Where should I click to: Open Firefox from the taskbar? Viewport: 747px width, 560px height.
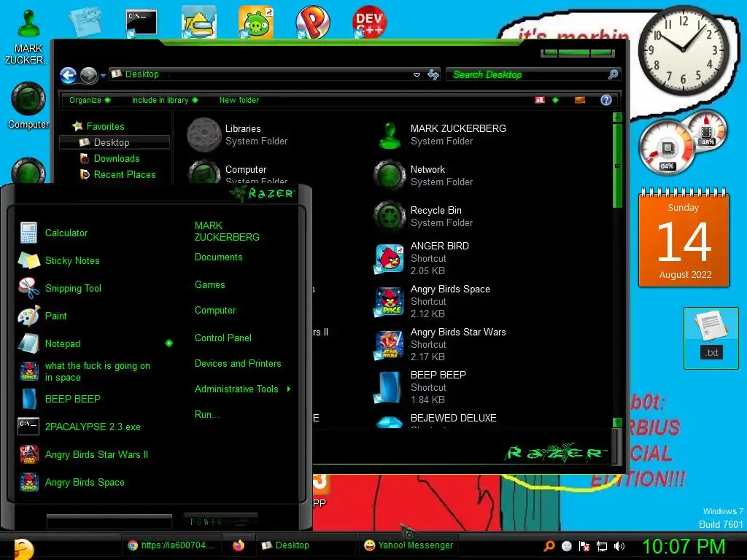coord(239,545)
